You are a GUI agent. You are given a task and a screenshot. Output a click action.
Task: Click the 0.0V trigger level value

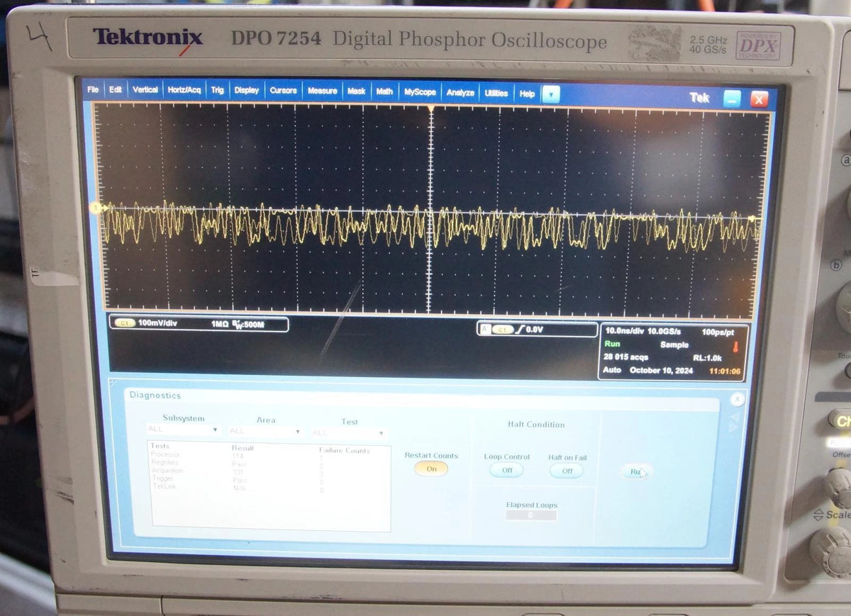coord(534,330)
